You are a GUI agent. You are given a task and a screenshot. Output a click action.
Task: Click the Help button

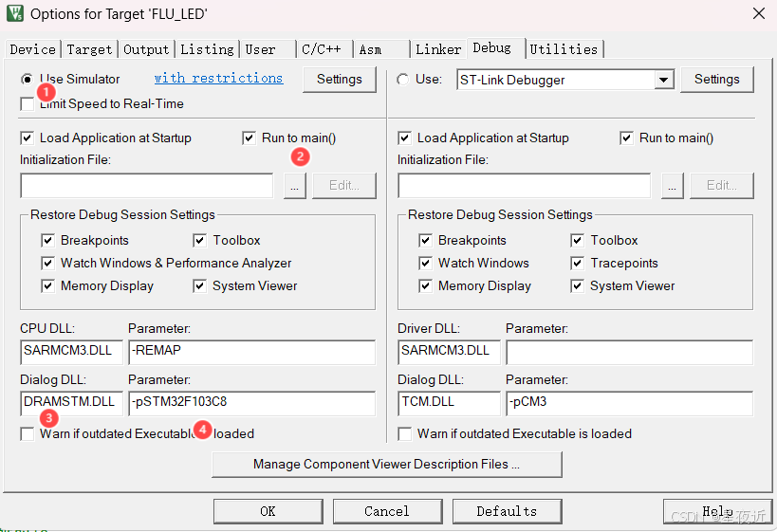(x=717, y=511)
